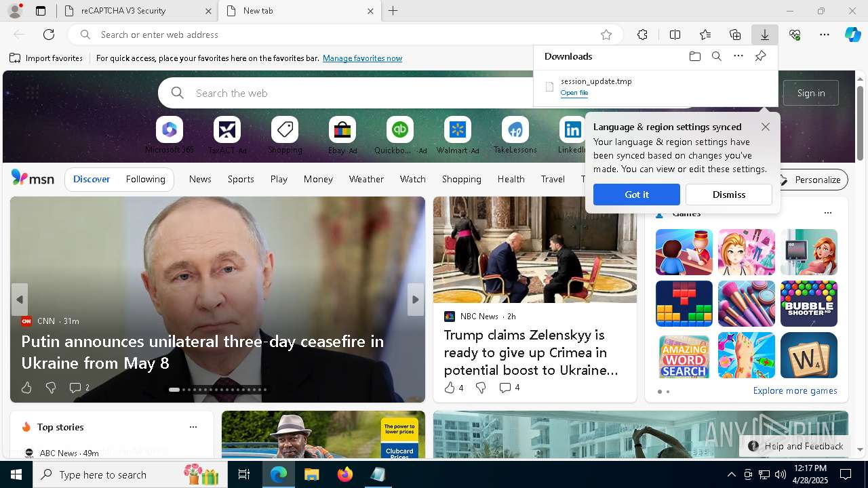Open Sports category in MSN nav
The width and height of the screenshot is (868, 488).
click(x=241, y=179)
